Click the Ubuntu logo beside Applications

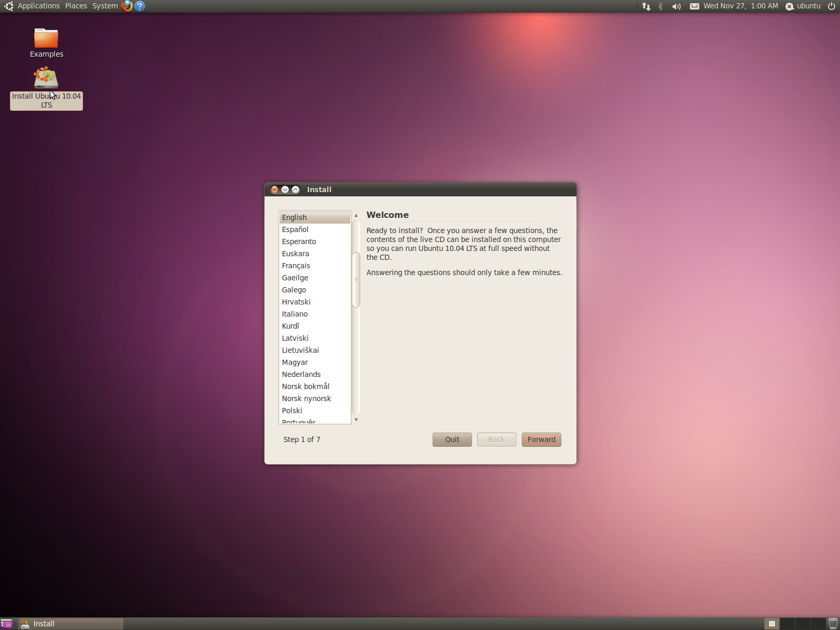[8, 6]
